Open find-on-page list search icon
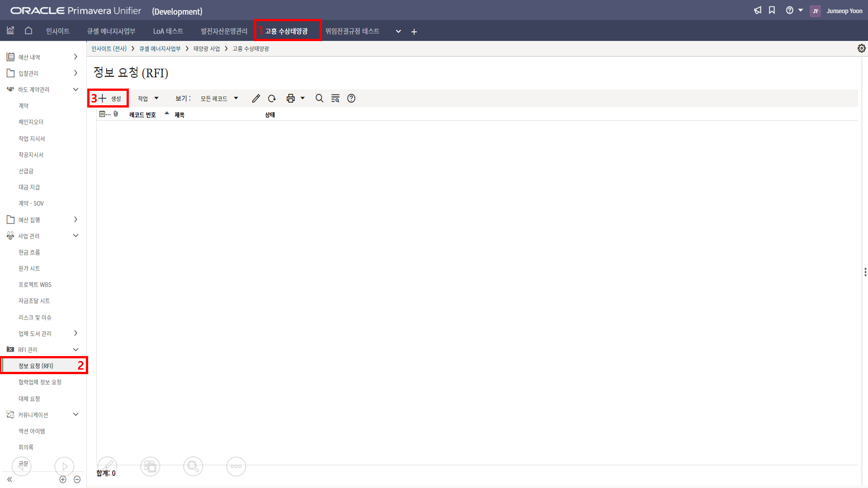This screenshot has height=488, width=868. coord(335,99)
